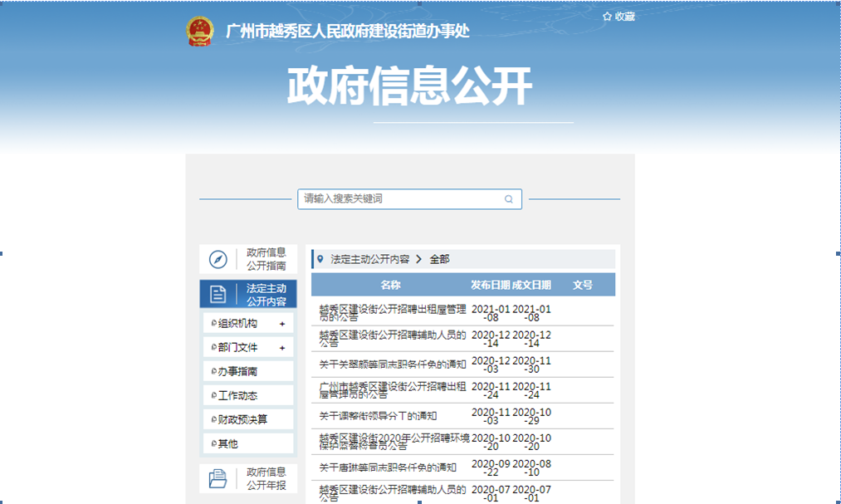
Task: Click the search magnifier icon
Action: tap(508, 199)
